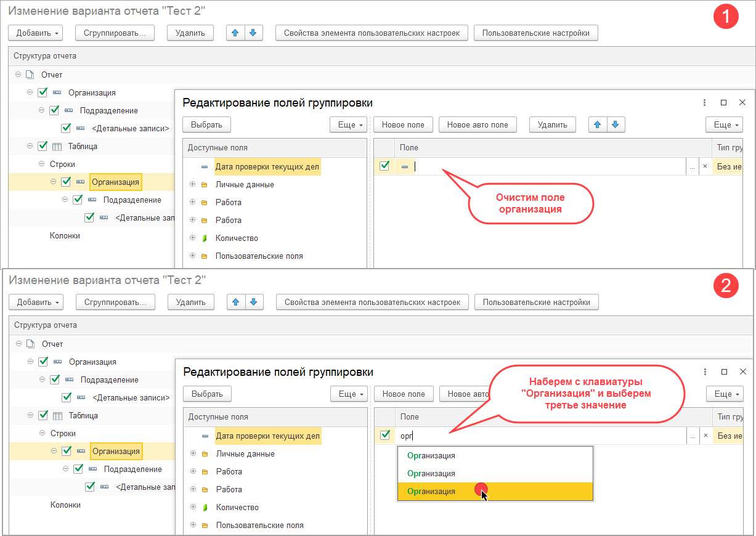Toggle first Детальные записи checkbox in lower screenshot
The width and height of the screenshot is (756, 536).
coord(67,397)
